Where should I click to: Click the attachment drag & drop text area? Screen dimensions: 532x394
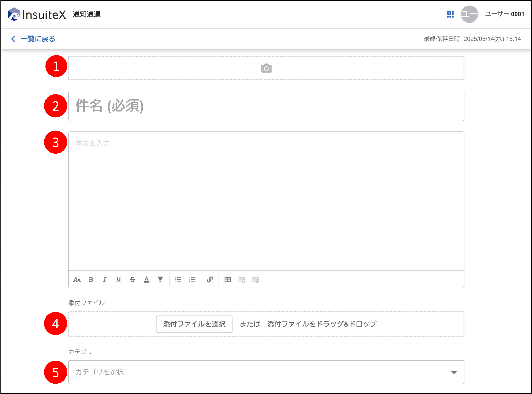pyautogui.click(x=322, y=324)
